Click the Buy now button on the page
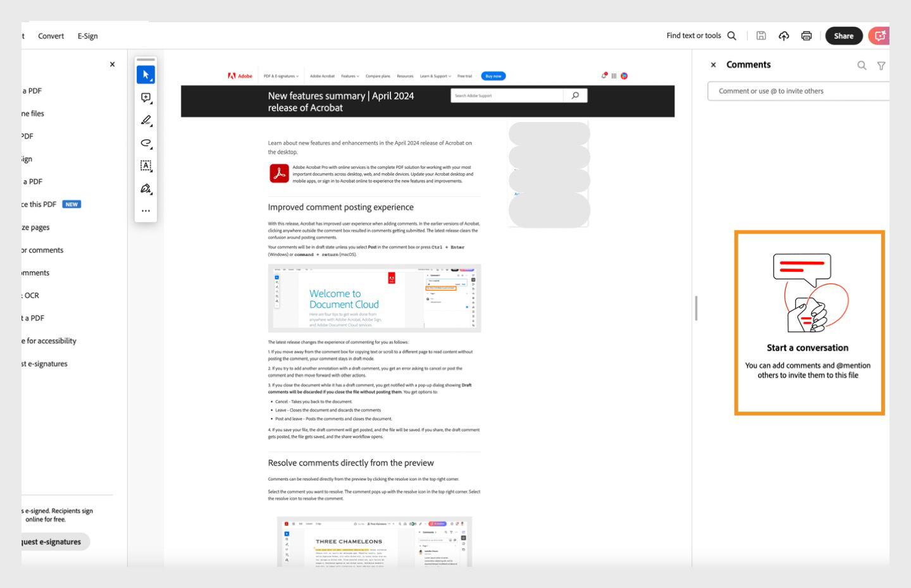 point(493,75)
